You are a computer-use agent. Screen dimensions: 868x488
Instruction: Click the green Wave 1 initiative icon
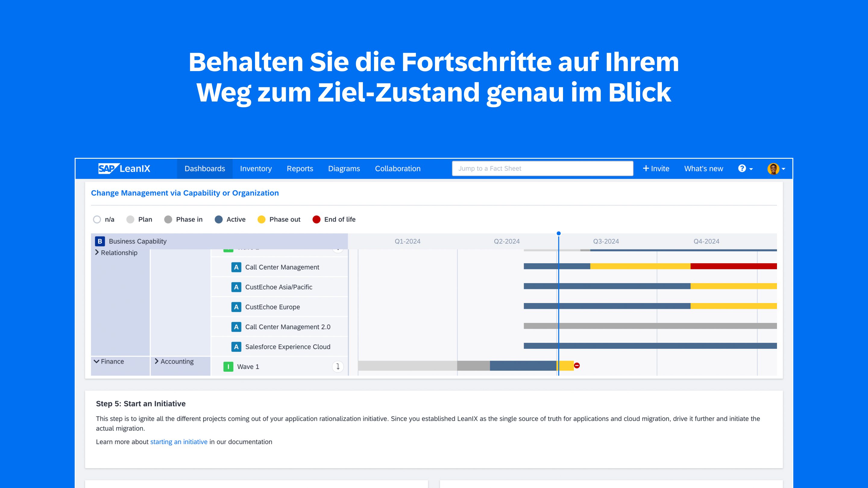(228, 366)
